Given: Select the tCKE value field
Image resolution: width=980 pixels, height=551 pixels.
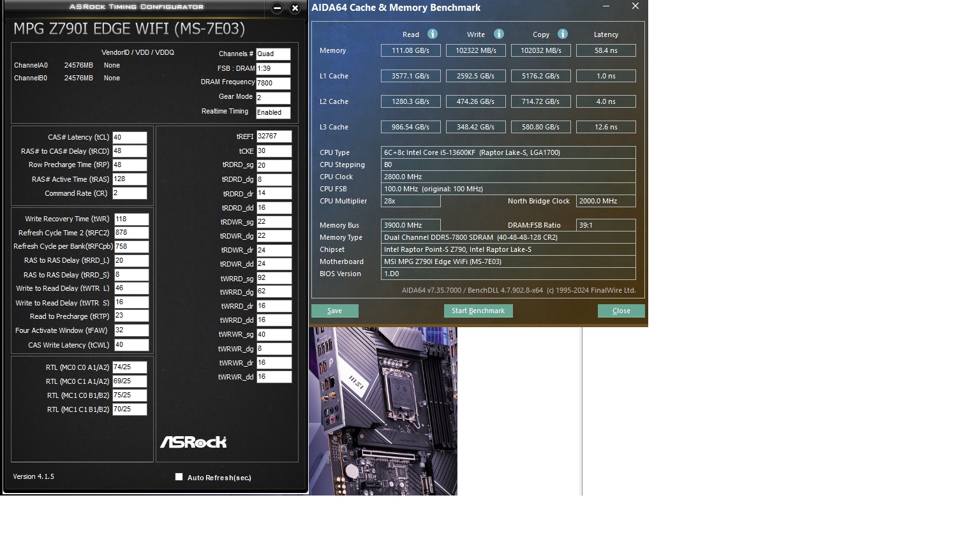Looking at the screenshot, I should pos(274,151).
